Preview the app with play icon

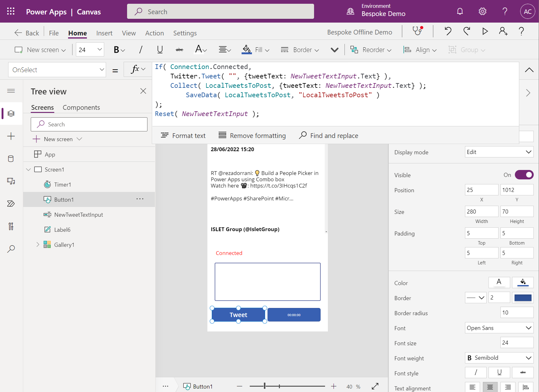485,31
